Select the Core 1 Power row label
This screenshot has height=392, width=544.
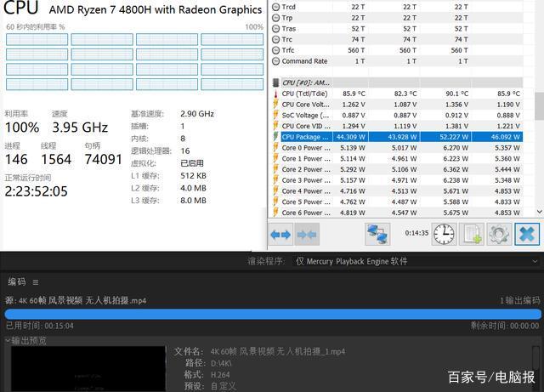306,159
